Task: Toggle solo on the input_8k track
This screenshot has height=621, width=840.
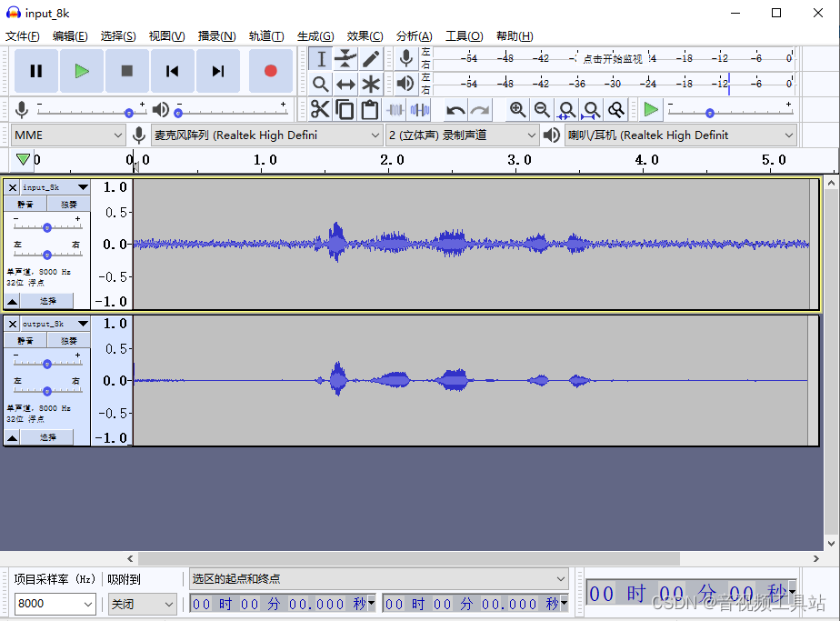Action: click(x=68, y=205)
